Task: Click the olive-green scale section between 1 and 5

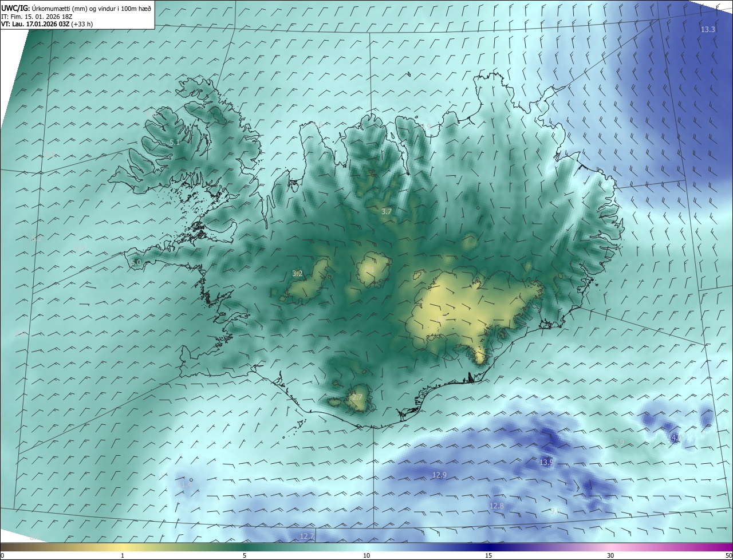Action: pos(183,547)
